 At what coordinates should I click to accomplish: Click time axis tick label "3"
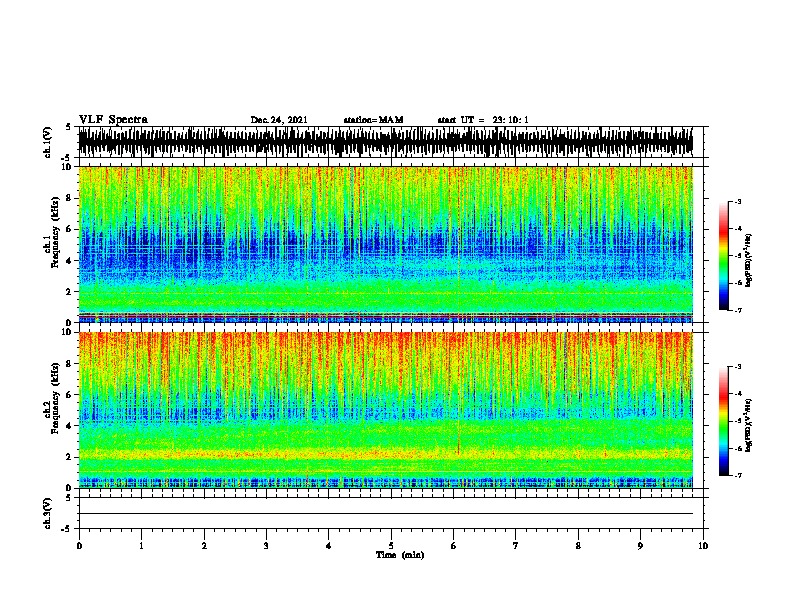coord(266,546)
